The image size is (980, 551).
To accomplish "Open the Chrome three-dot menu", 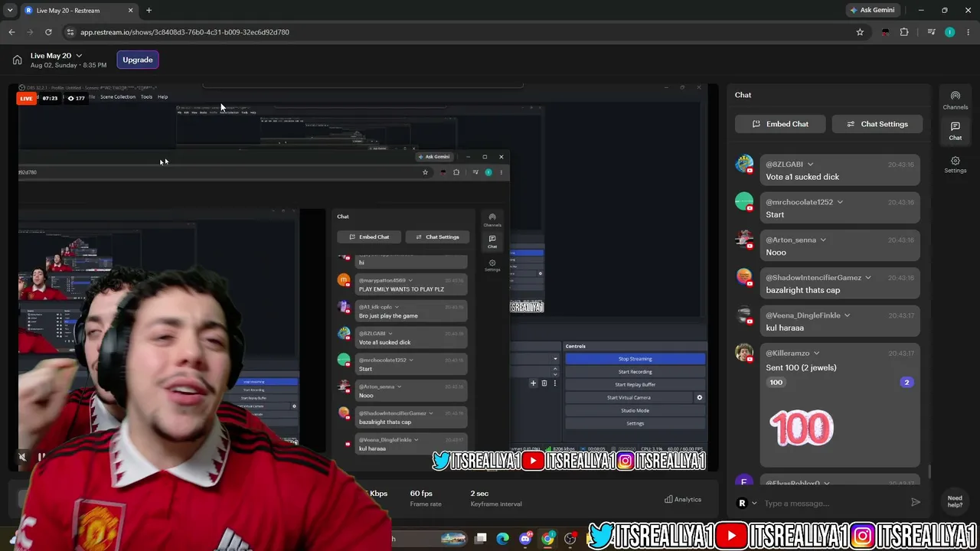I will click(x=969, y=32).
